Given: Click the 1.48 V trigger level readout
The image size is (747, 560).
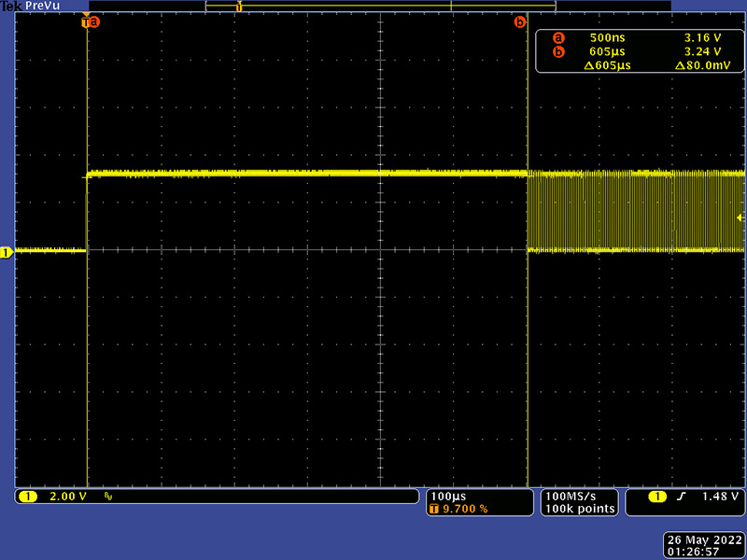Looking at the screenshot, I should [718, 497].
